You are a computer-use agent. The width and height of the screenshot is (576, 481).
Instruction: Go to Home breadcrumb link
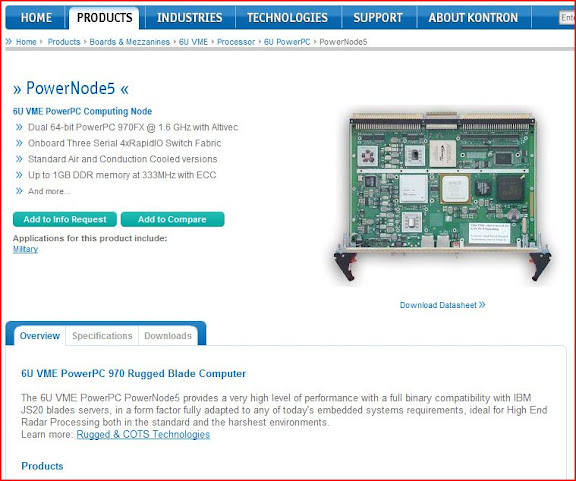point(26,42)
